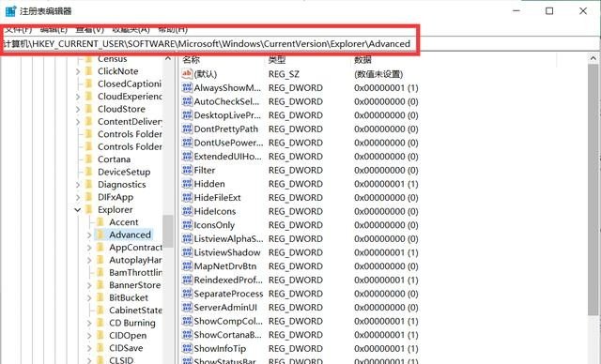Collapse the Explorer tree node

pos(78,210)
